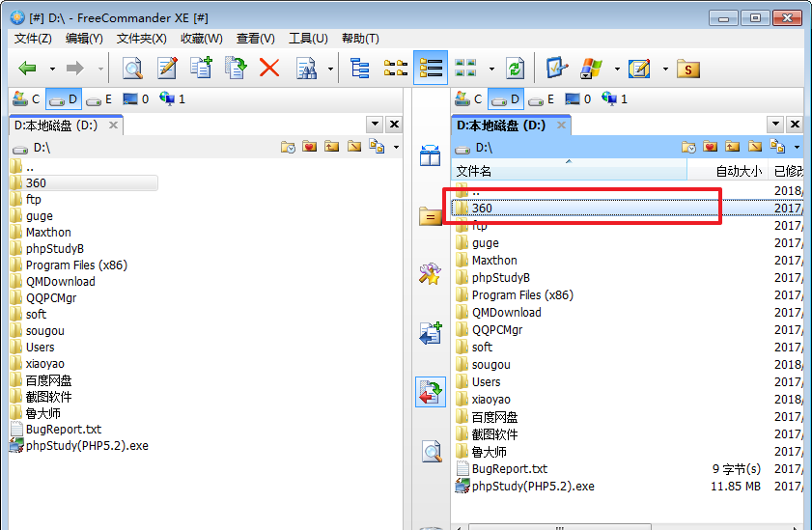812x530 pixels.
Task: Click the left panel history folder icon
Action: tap(288, 148)
